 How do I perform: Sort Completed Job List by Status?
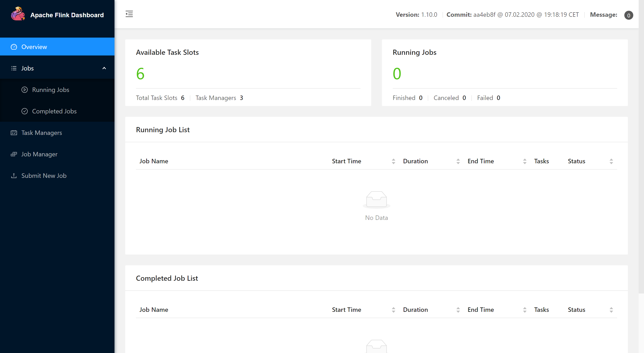click(x=611, y=310)
